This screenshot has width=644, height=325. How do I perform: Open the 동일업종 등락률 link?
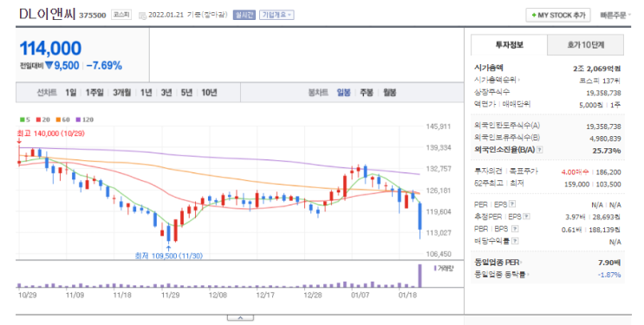pyautogui.click(x=501, y=274)
